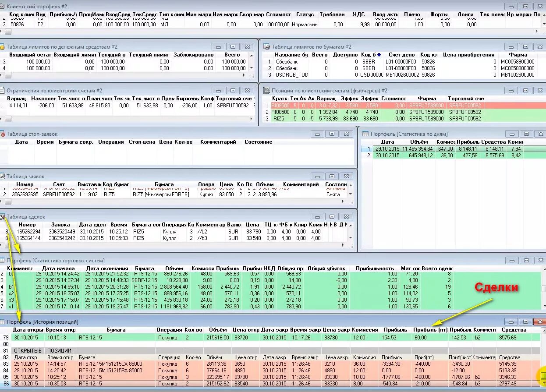Screen dimensions: 546x392
Task: Click the Таблица сделок window title icon
Action: tap(2, 216)
